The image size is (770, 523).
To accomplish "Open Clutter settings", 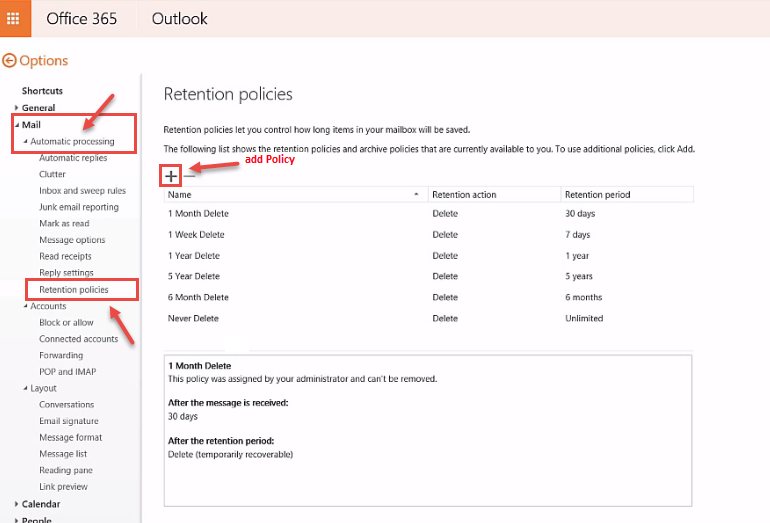I will point(52,174).
